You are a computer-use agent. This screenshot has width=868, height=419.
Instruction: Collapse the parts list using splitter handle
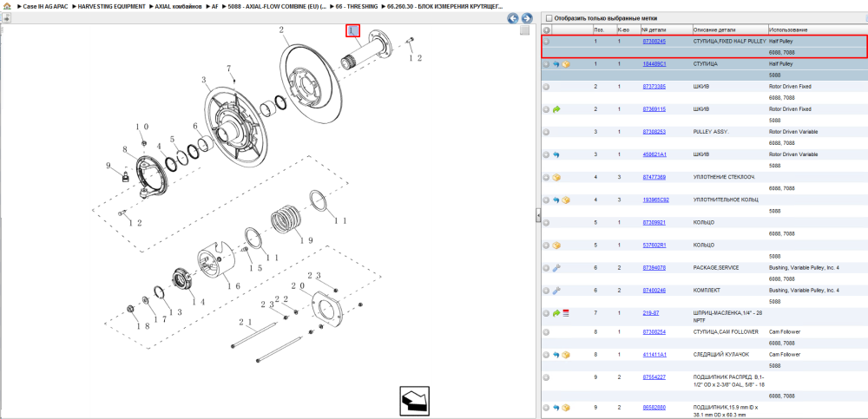tap(537, 216)
